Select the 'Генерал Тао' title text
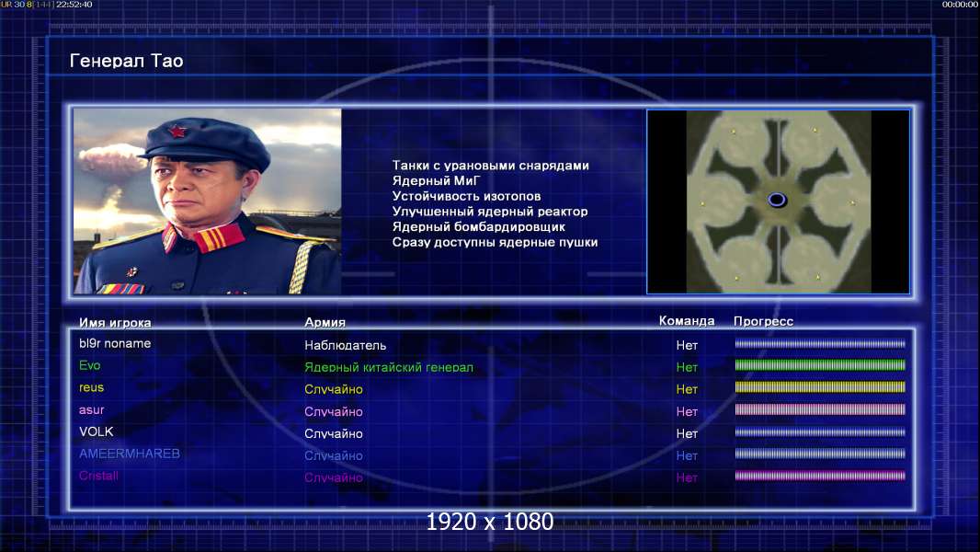980x552 pixels. (x=126, y=61)
